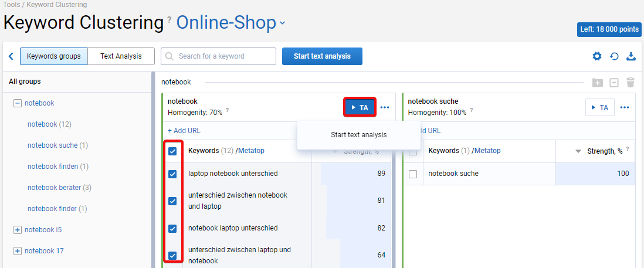Click the sidebar vertical scrollbar

pyautogui.click(x=153, y=169)
